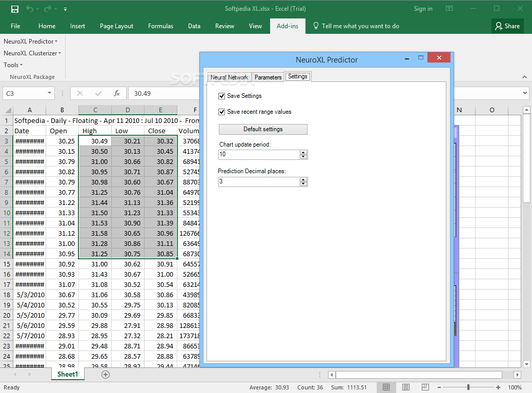This screenshot has height=393, width=532.
Task: Click the Chart update period field
Action: [259, 155]
